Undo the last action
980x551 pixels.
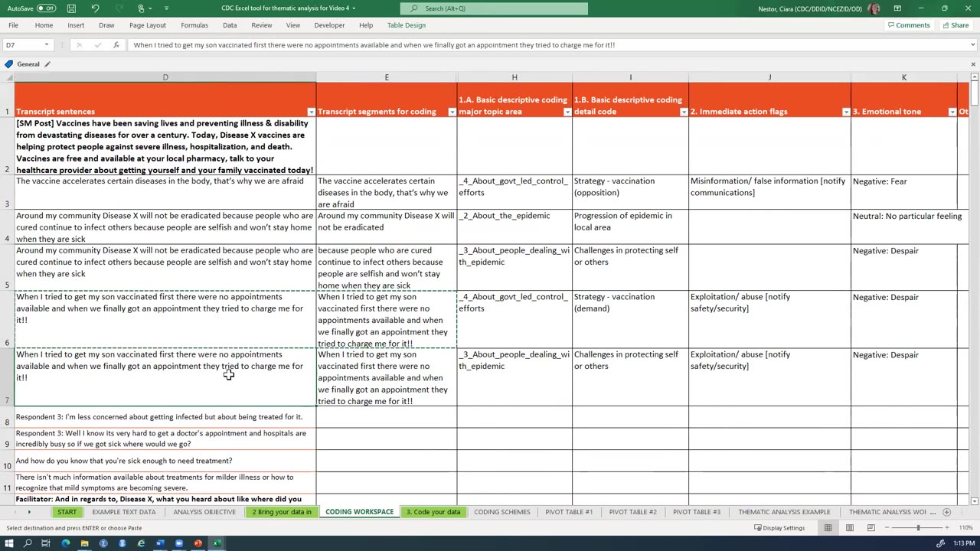click(95, 8)
